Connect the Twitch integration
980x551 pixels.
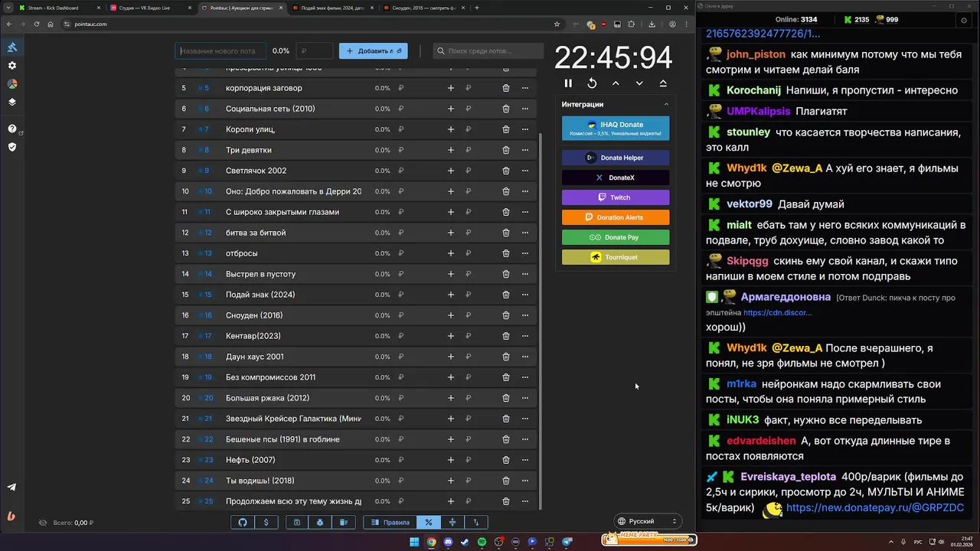616,197
